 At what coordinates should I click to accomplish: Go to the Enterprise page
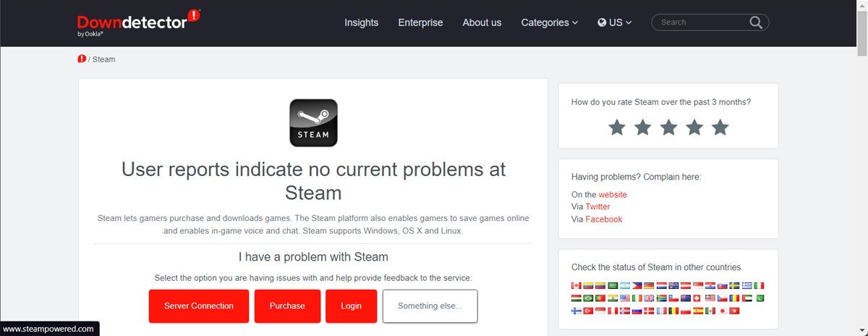tap(420, 22)
